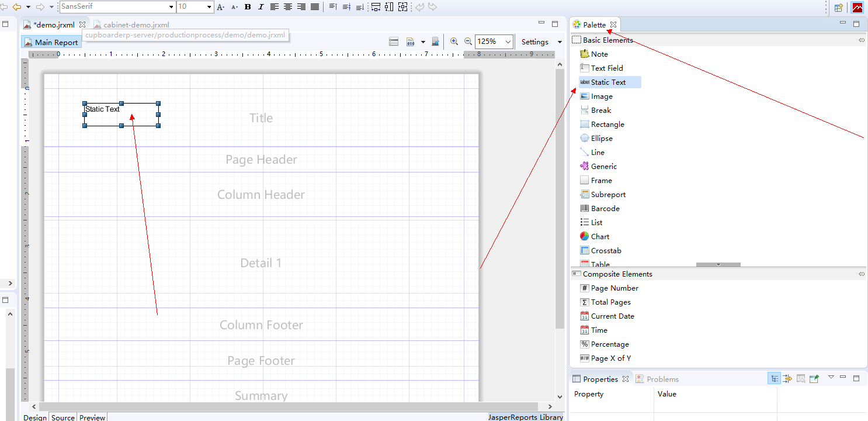Zoom in on the report canvas

click(x=454, y=42)
